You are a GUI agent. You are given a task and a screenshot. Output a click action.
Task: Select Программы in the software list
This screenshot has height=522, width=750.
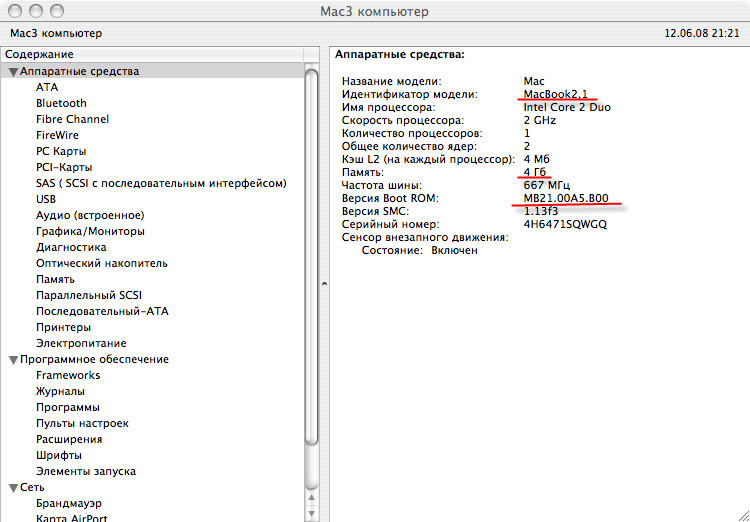(x=68, y=408)
